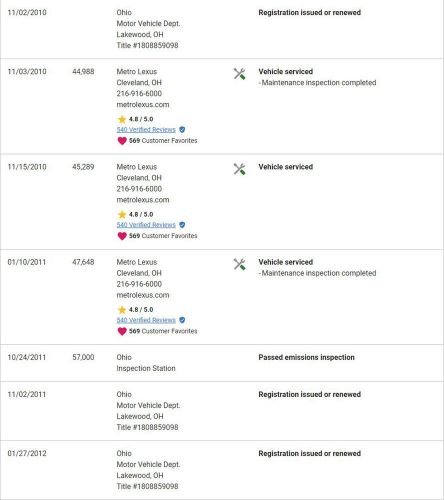Click verified shield badge in 01/10/2011 entry

click(x=182, y=320)
